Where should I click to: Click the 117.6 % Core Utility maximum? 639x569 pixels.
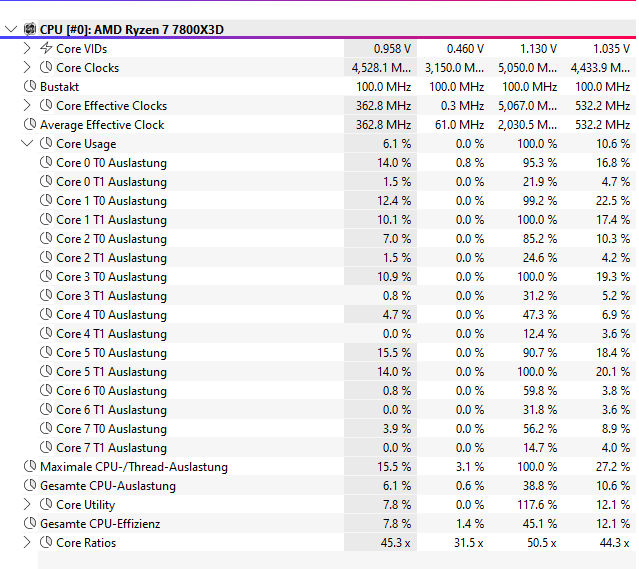537,505
